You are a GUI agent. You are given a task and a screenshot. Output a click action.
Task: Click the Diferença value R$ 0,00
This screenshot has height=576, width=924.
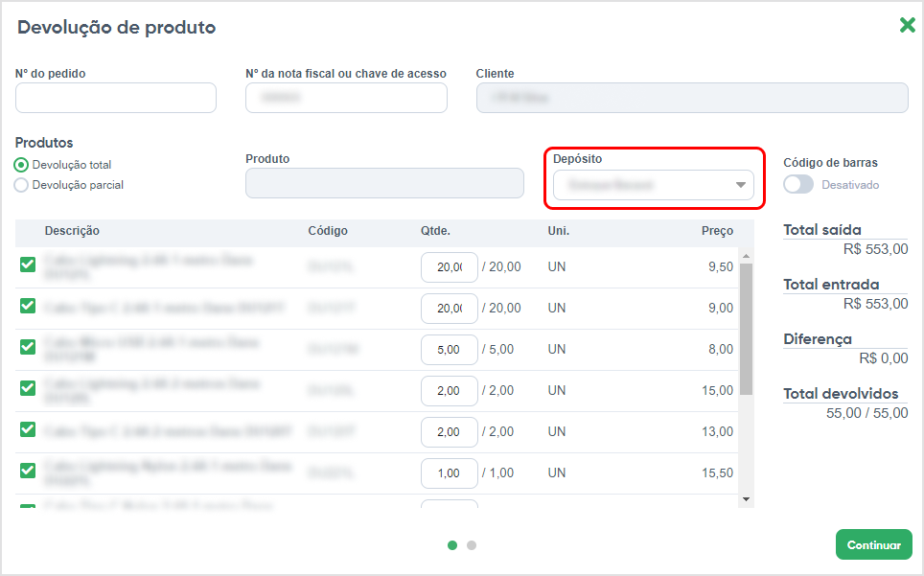pos(884,358)
